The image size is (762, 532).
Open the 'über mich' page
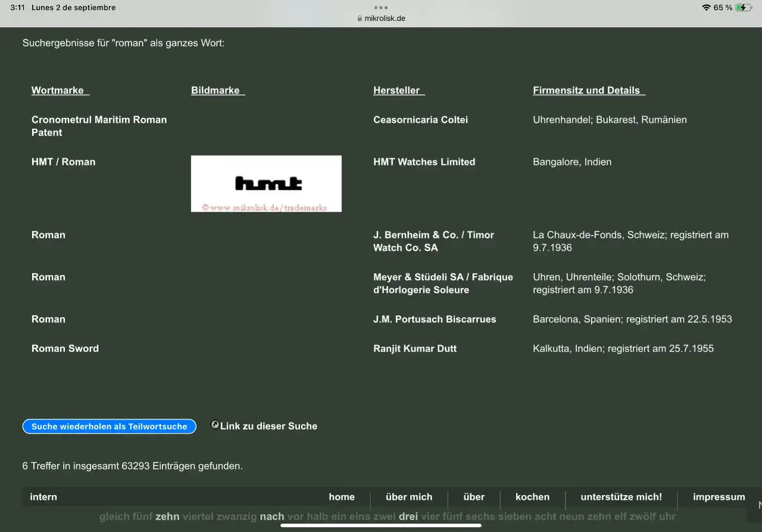pos(409,497)
